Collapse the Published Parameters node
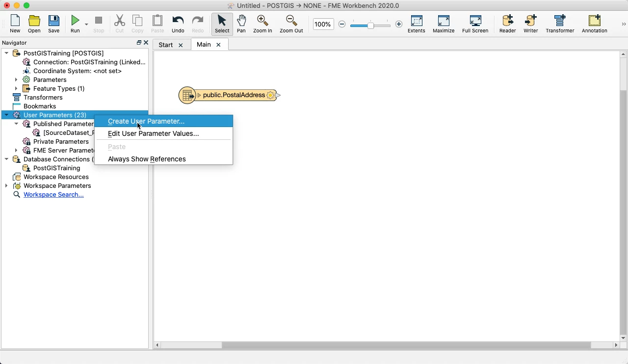Viewport: 628px width, 364px height. click(16, 124)
